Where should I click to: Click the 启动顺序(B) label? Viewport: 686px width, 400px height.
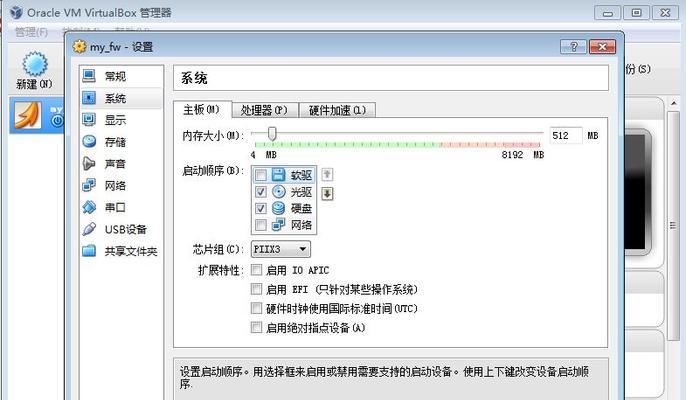(213, 170)
